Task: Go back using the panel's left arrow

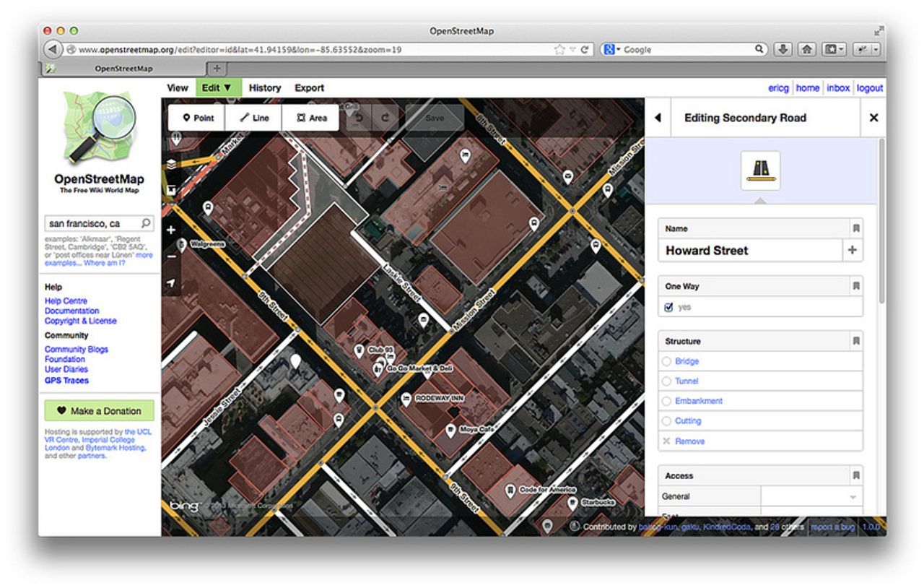Action: point(657,118)
